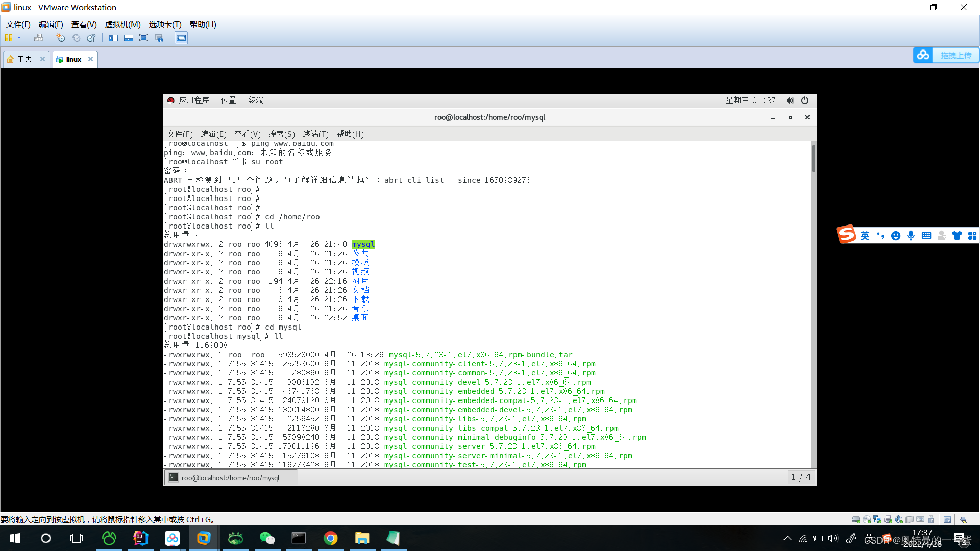
Task: Open terminal 编辑(E) menu
Action: point(213,134)
